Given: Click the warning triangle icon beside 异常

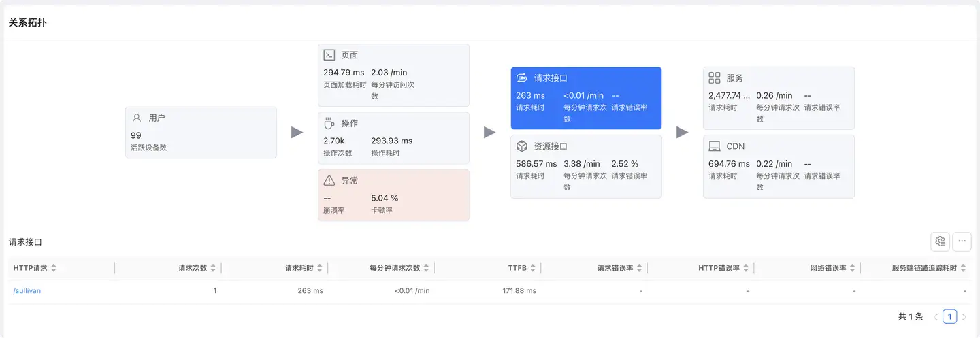Looking at the screenshot, I should click(x=329, y=180).
